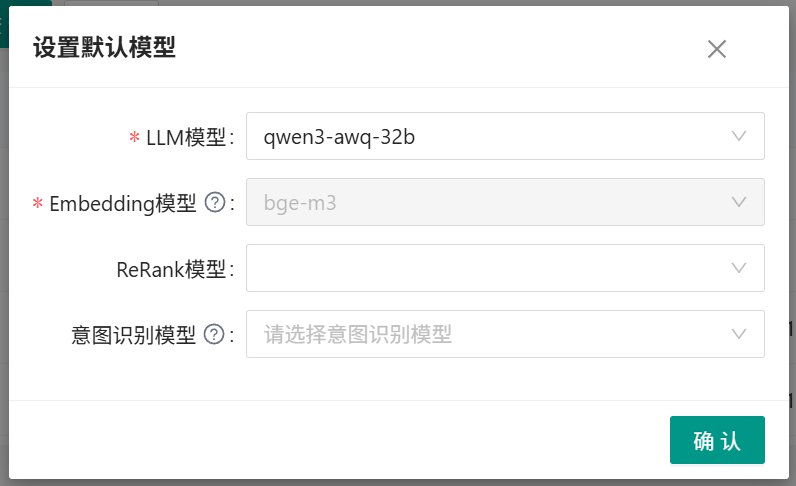Click the help icon beside Embedding模型

213,203
